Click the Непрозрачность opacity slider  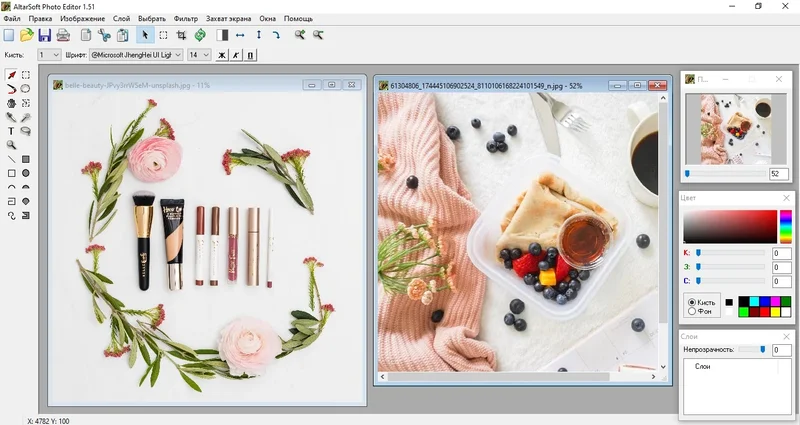tap(764, 350)
